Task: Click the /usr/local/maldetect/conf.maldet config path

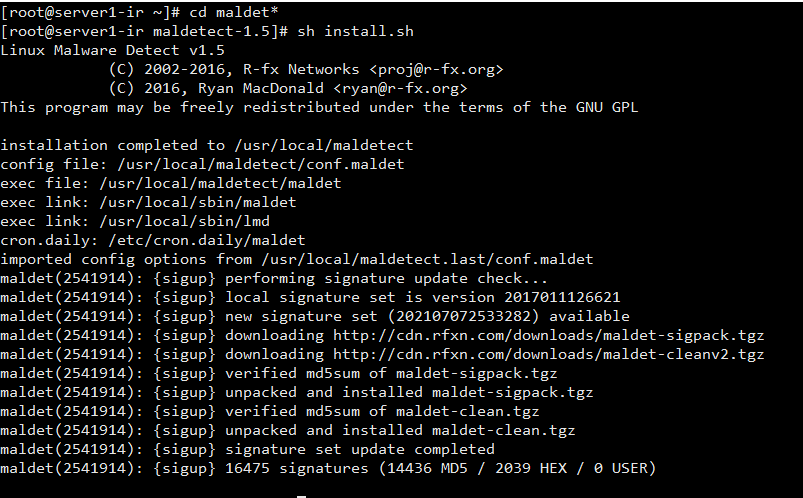Action: tap(261, 164)
